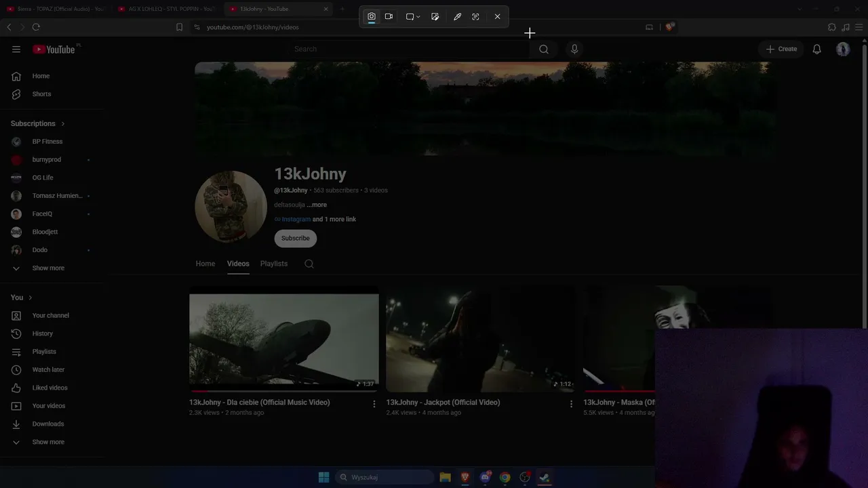This screenshot has height=488, width=868.
Task: Open the YouTube guide hamburger menu
Action: click(x=16, y=49)
